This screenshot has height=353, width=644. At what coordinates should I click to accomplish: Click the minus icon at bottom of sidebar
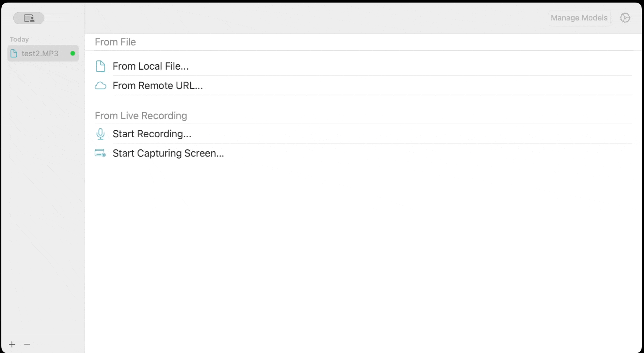pos(27,344)
